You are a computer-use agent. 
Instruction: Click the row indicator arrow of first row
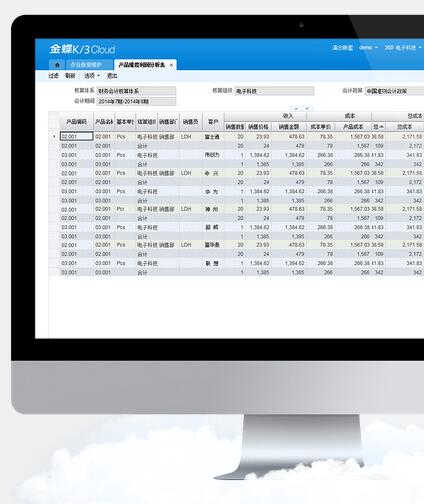point(54,136)
